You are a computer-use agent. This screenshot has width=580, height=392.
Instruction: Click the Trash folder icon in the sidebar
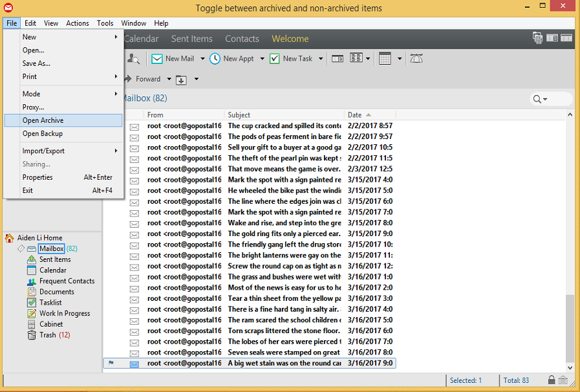point(32,335)
